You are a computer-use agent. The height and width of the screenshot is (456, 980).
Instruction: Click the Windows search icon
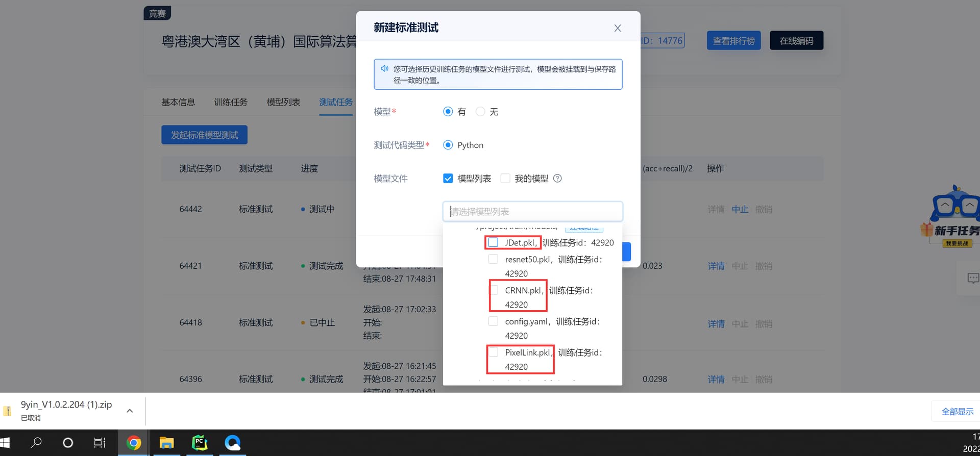tap(36, 443)
